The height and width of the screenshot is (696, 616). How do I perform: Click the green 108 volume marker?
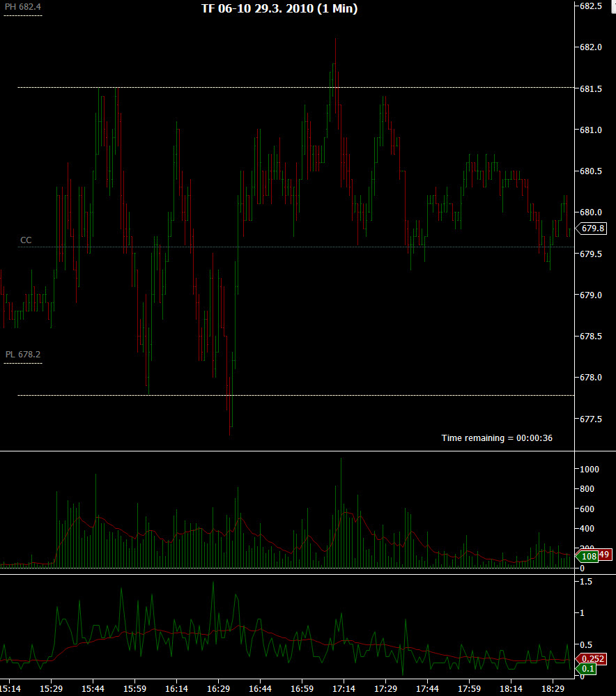[x=587, y=556]
